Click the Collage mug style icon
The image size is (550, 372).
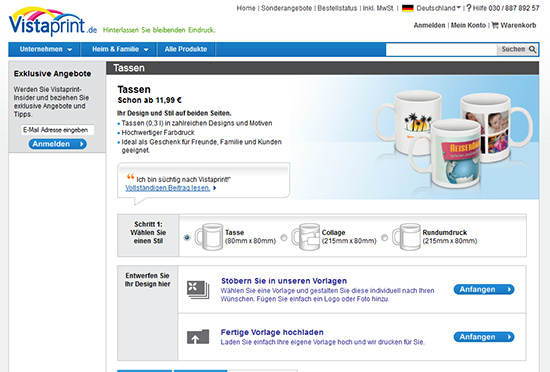point(306,237)
